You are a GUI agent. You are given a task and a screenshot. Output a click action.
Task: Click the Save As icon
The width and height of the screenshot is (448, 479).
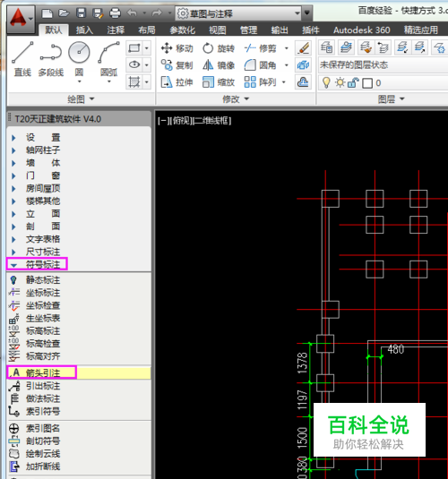pyautogui.click(x=98, y=13)
